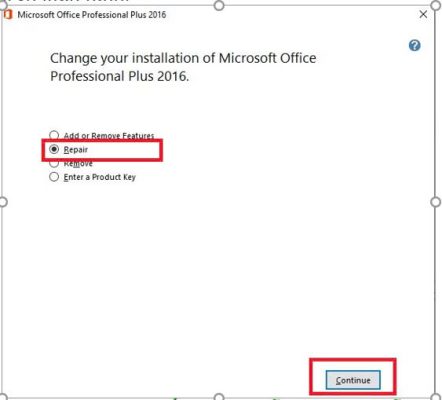
Task: Click the bottom-center image selection handle
Action: (219, 397)
